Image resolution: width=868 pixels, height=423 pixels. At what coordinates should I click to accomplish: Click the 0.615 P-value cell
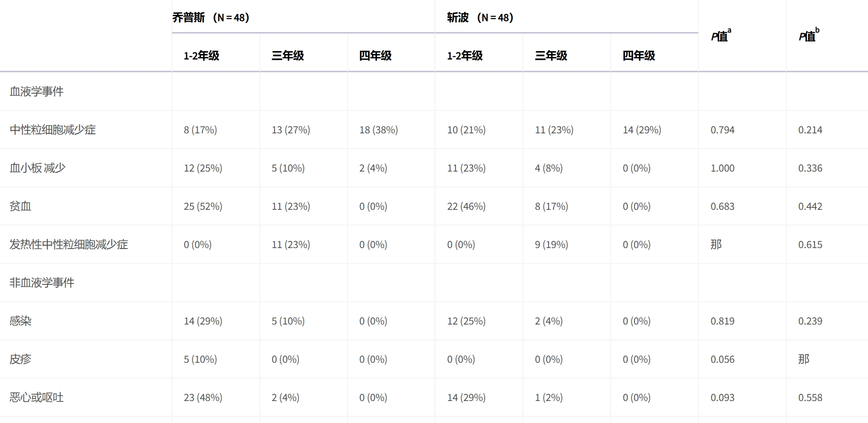[x=810, y=244]
